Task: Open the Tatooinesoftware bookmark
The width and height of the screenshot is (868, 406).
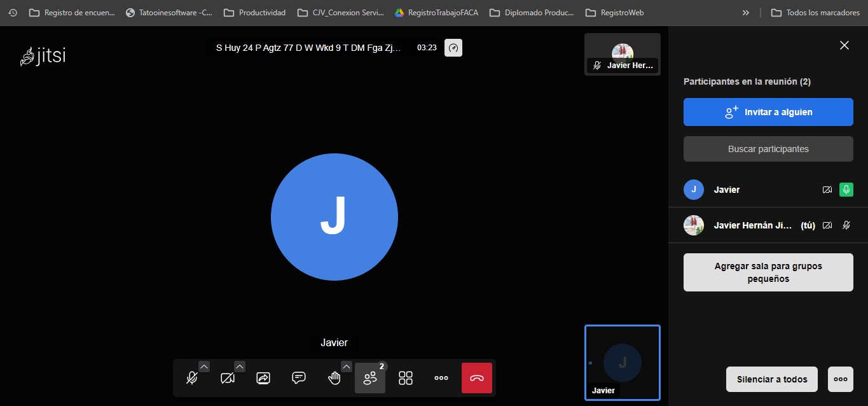Action: [169, 12]
